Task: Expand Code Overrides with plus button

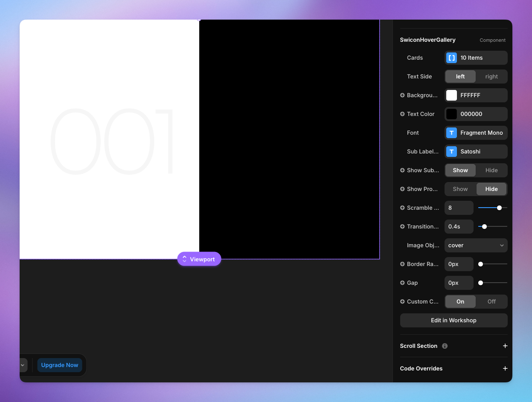Action: click(x=505, y=369)
